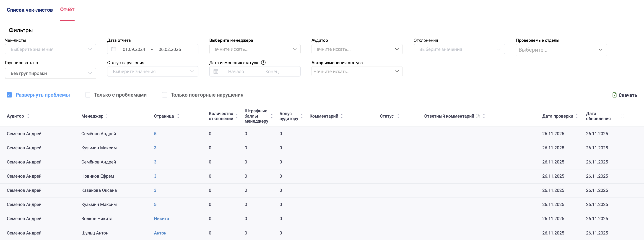Click sort arrows for Дата проверки column
Viewport: 644px width, 245px height.
click(x=577, y=116)
